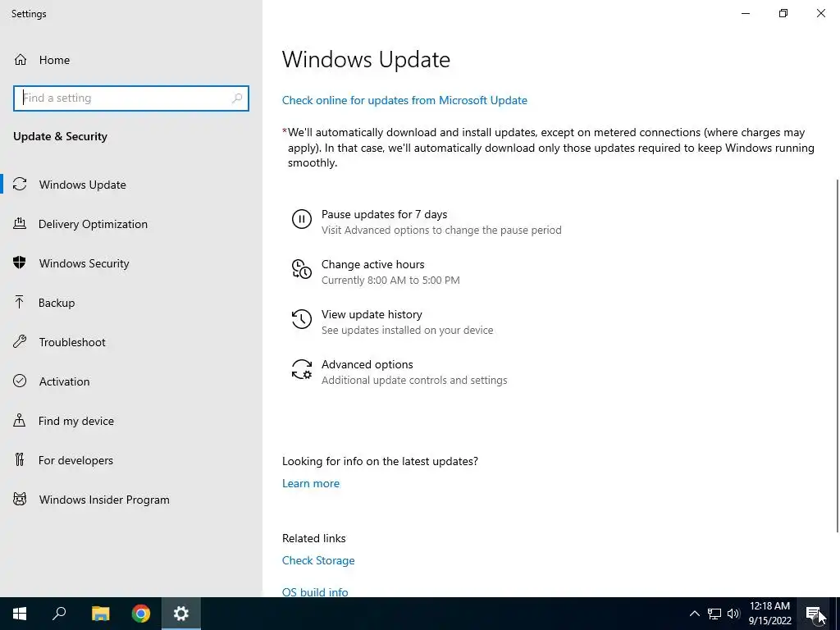Click the Home house icon

21,60
